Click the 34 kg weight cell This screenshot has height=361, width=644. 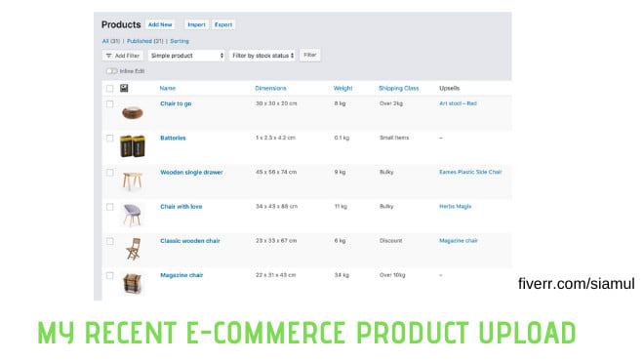pyautogui.click(x=342, y=275)
